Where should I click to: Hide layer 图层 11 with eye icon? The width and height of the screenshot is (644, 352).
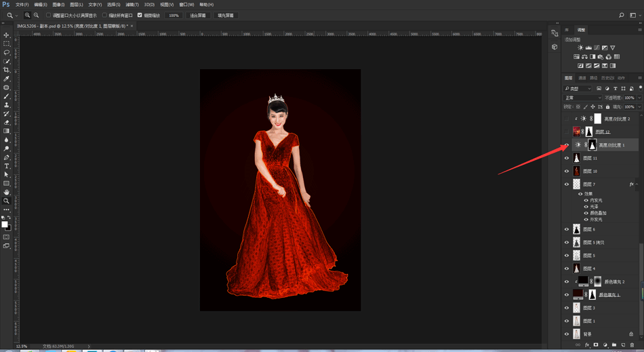pyautogui.click(x=567, y=158)
